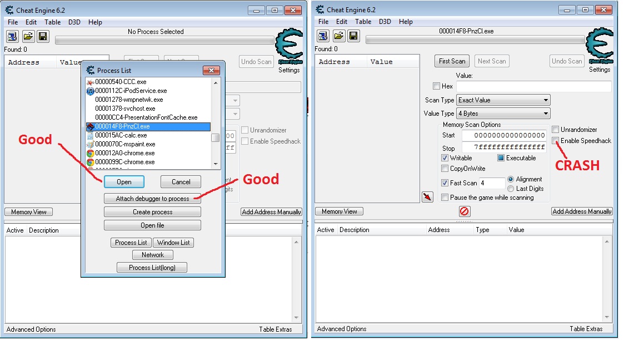
Task: Toggle the Hex checkbox
Action: pos(436,86)
